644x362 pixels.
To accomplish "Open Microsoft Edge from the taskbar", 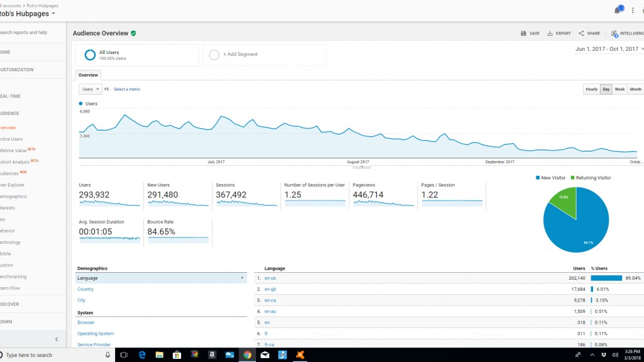I will click(x=142, y=355).
